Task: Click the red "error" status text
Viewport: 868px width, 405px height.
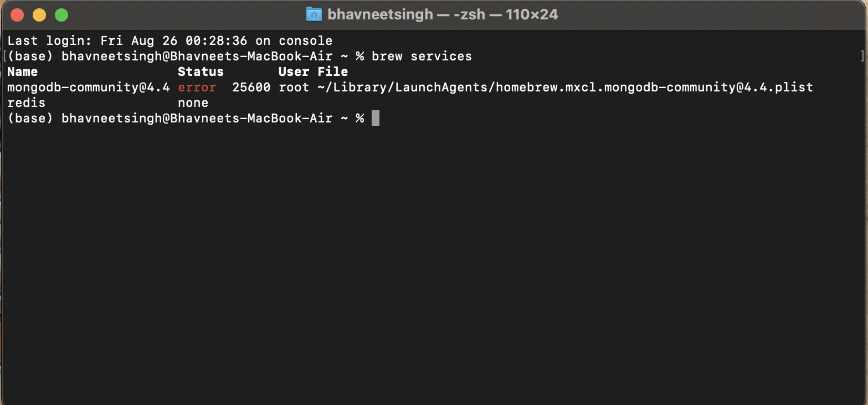Action: (x=197, y=87)
